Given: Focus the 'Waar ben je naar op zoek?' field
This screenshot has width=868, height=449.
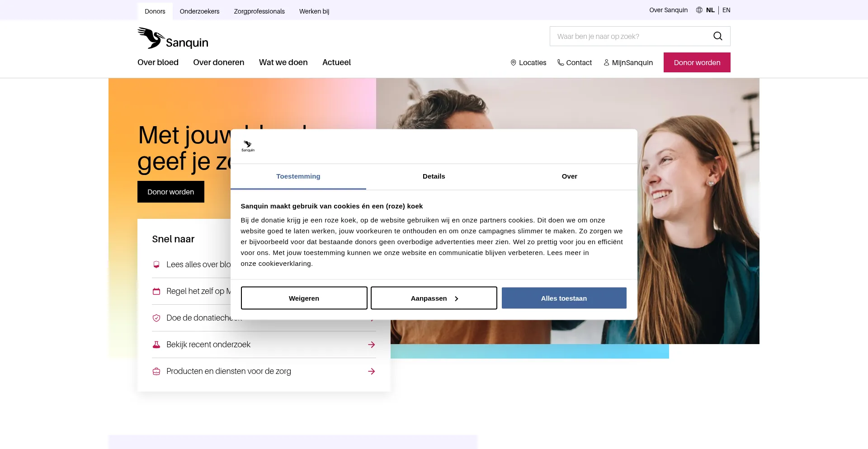Looking at the screenshot, I should pyautogui.click(x=628, y=36).
